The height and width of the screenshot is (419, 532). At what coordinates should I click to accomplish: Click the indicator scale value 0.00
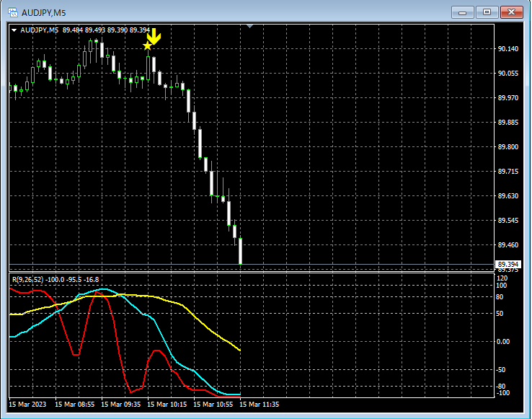[503, 342]
